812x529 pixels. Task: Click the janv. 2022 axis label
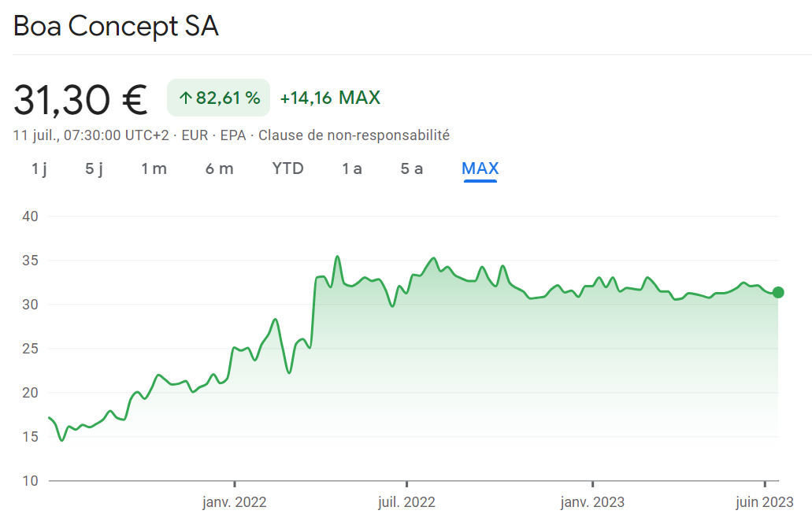click(235, 502)
